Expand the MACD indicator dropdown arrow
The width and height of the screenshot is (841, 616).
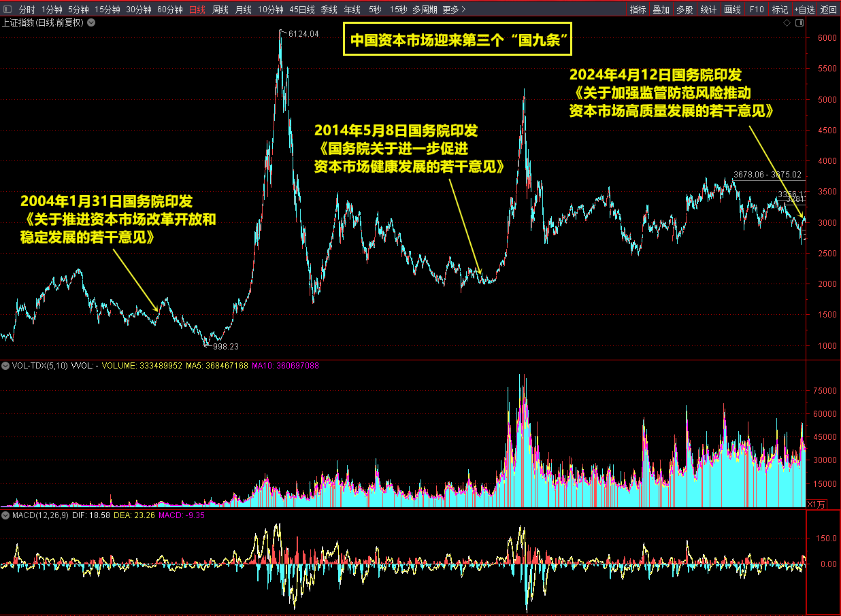[x=5, y=515]
